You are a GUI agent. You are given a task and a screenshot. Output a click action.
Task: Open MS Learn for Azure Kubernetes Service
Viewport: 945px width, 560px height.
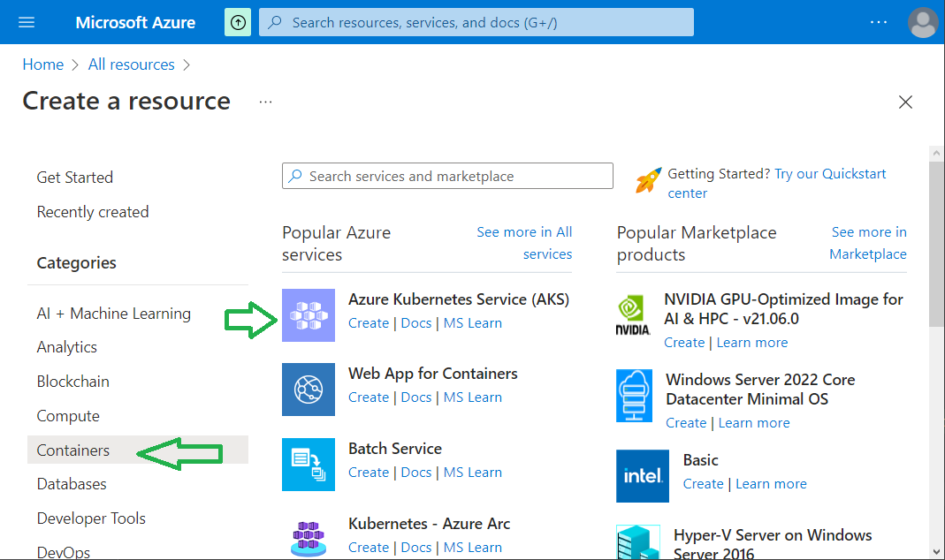(472, 323)
